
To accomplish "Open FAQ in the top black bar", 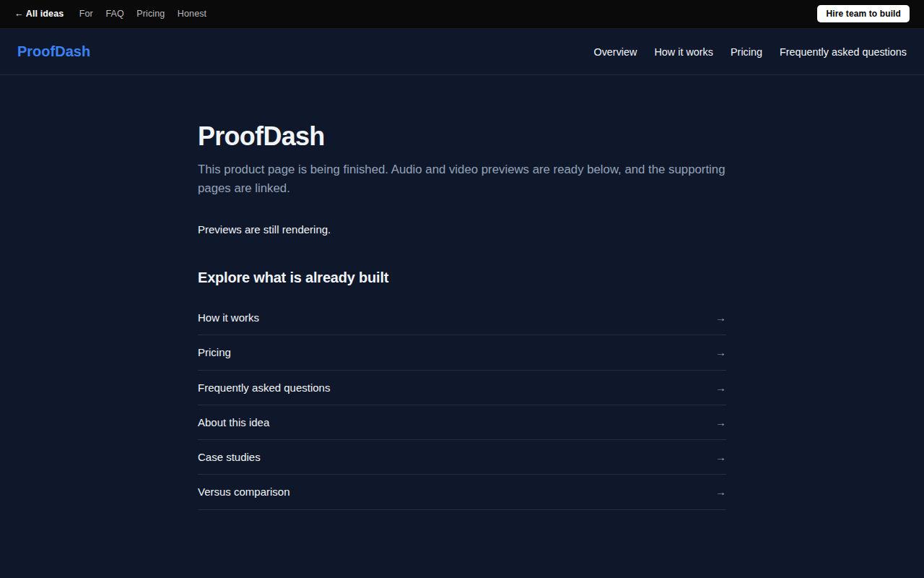I will [115, 14].
